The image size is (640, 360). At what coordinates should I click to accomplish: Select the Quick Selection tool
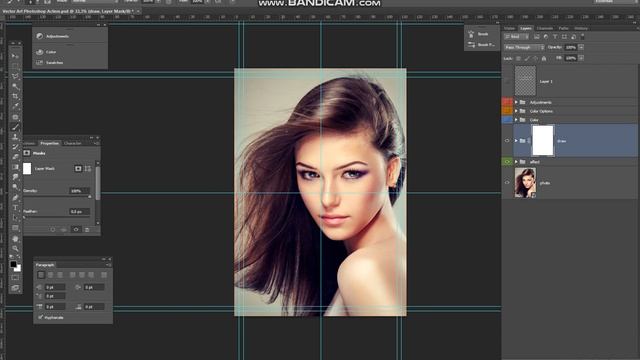(x=15, y=87)
